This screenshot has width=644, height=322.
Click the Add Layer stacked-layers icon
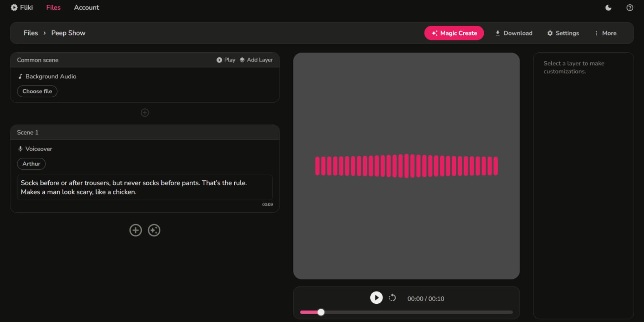(242, 60)
